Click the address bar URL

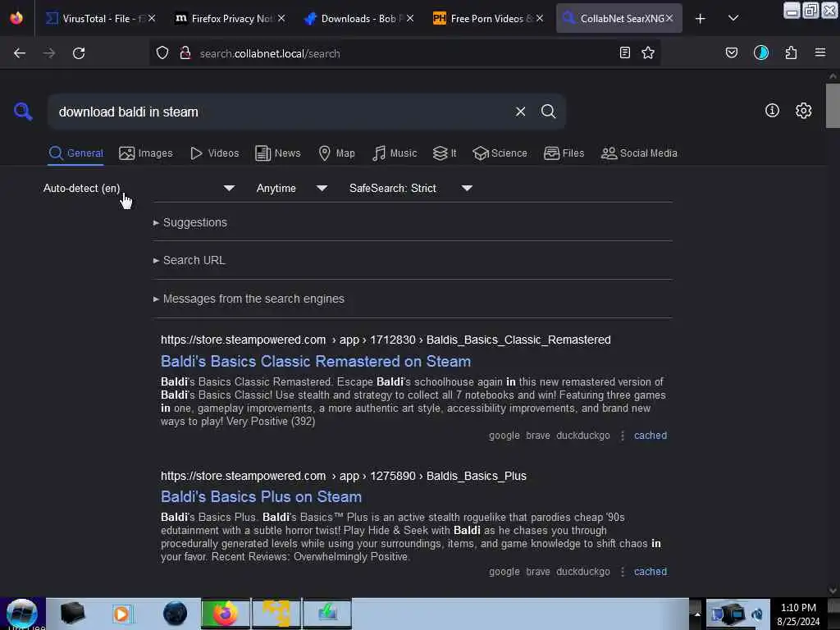(269, 53)
